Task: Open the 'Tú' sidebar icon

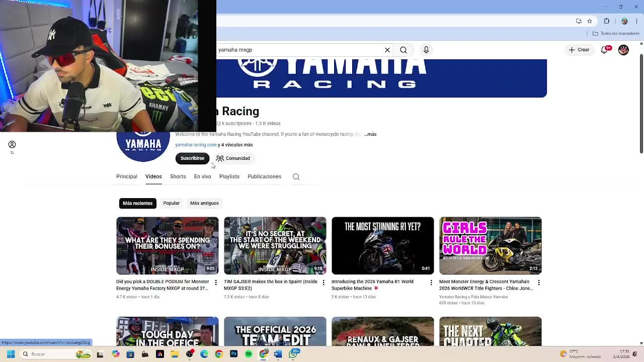Action: click(x=12, y=147)
